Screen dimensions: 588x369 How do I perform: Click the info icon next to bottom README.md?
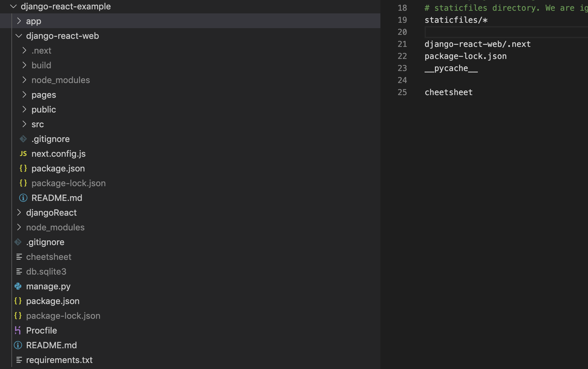[x=18, y=345]
